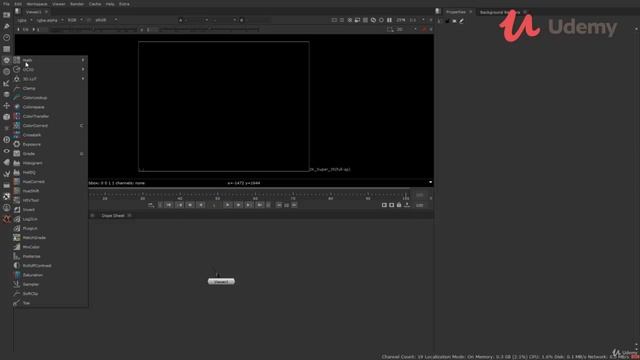This screenshot has height=360, width=640.
Task: Select the Viewer1 node in node graph
Action: pos(221,282)
